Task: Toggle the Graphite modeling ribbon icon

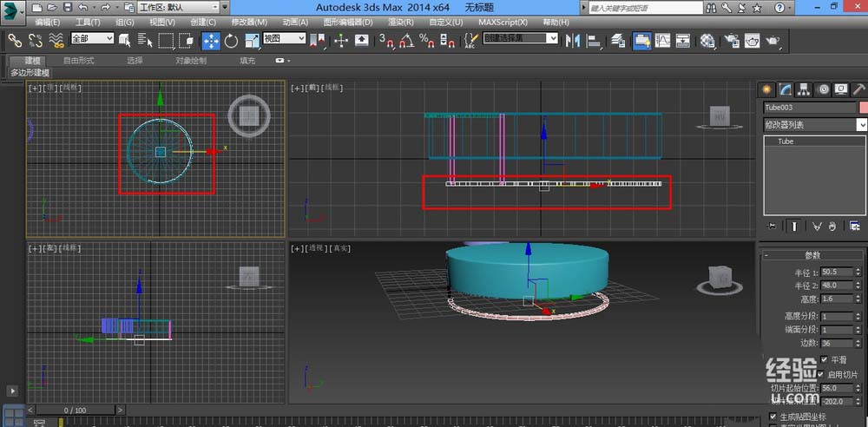Action: [641, 41]
